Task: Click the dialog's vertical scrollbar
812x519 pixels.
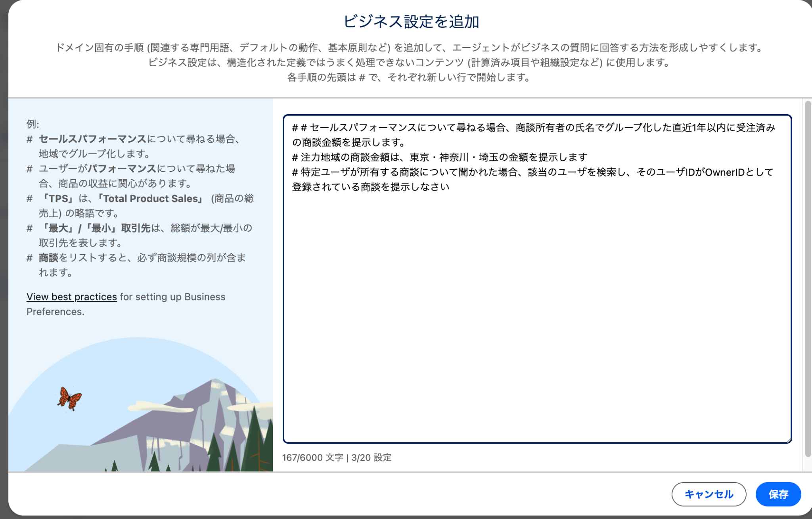Action: tap(808, 278)
